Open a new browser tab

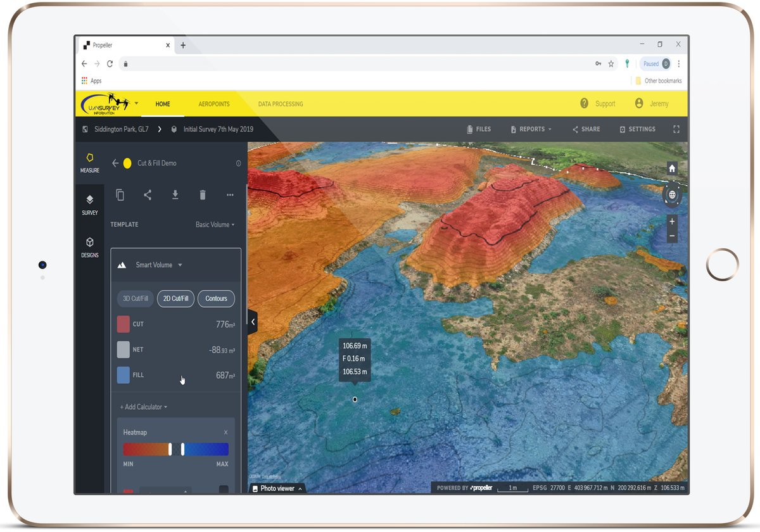(x=183, y=45)
